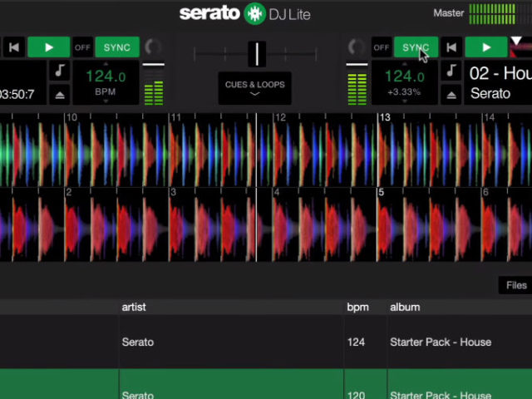Click bar 11 marker on upper waveform
The image size is (532, 399).
pyautogui.click(x=175, y=117)
